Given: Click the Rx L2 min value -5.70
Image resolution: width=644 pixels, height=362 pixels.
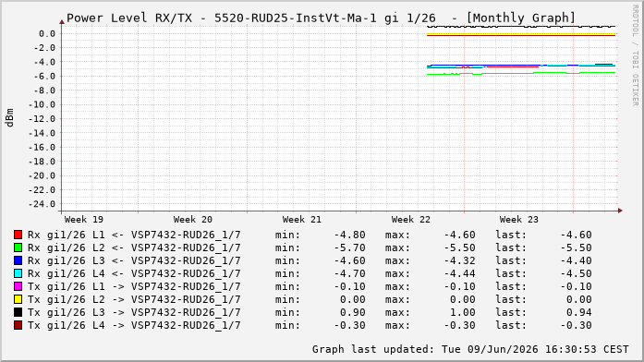Looking at the screenshot, I should coord(349,247).
